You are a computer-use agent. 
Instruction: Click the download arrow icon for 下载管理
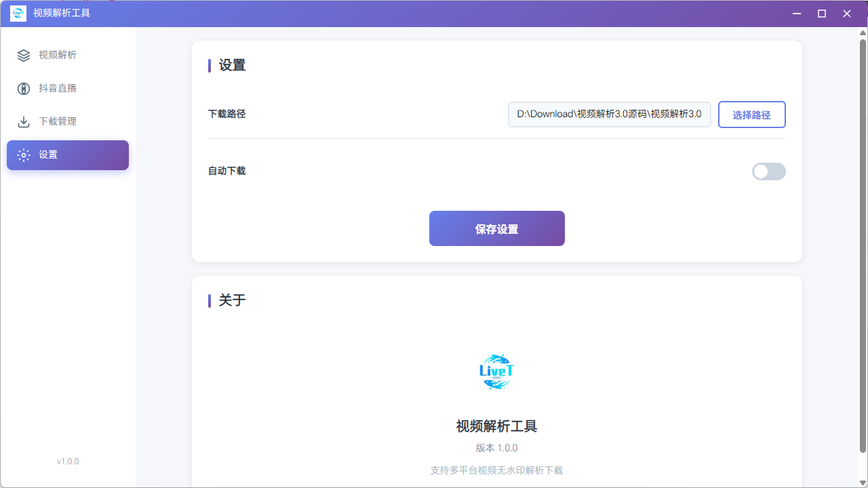(24, 122)
